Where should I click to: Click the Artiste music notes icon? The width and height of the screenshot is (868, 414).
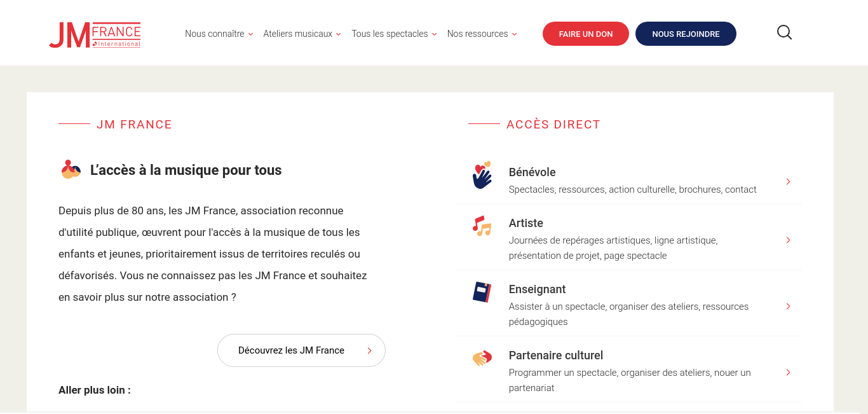(482, 226)
